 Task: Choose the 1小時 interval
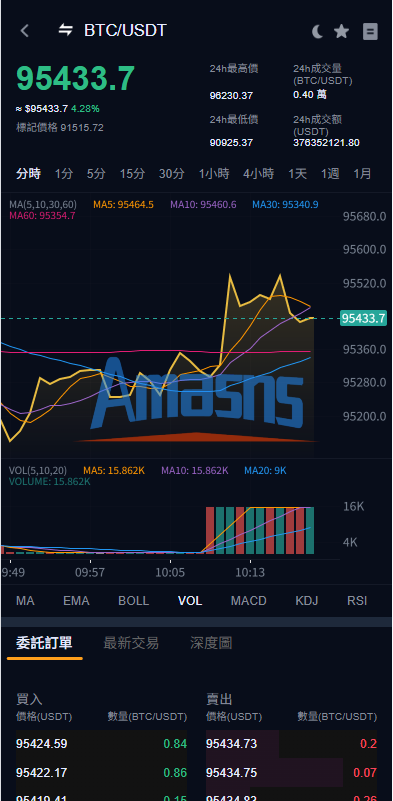[x=214, y=174]
